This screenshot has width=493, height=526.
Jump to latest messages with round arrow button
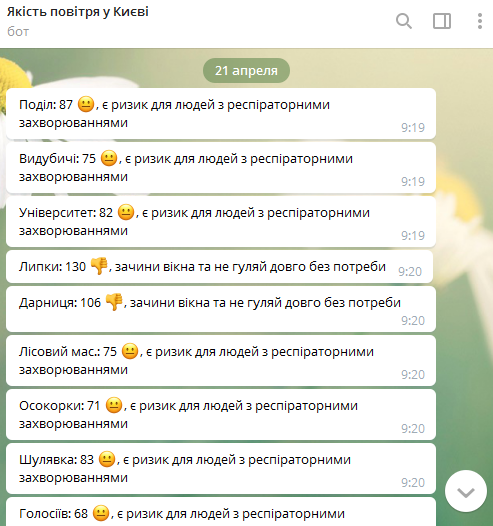pyautogui.click(x=466, y=491)
